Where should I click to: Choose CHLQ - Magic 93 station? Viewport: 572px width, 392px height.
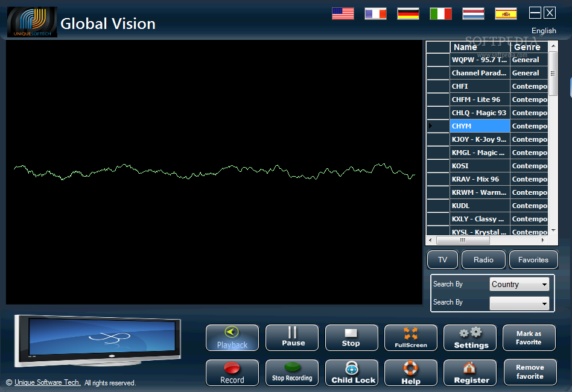click(x=480, y=113)
